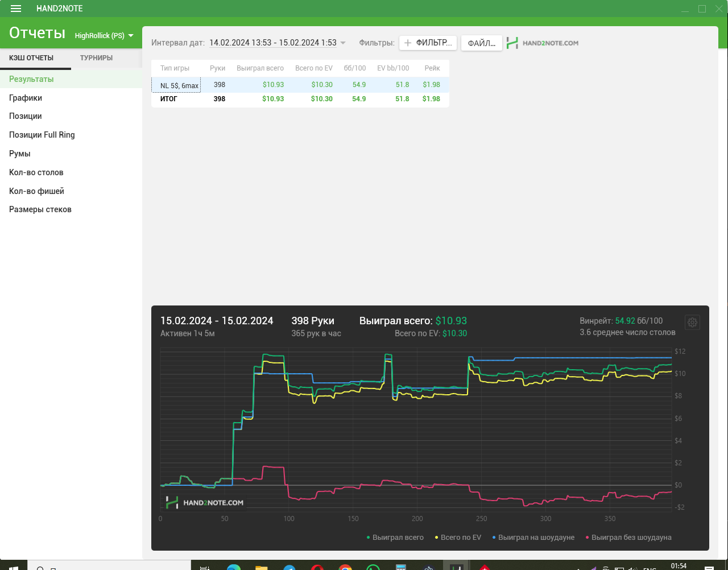This screenshot has width=728, height=570.
Task: Open Google Chrome from taskbar
Action: click(x=345, y=567)
